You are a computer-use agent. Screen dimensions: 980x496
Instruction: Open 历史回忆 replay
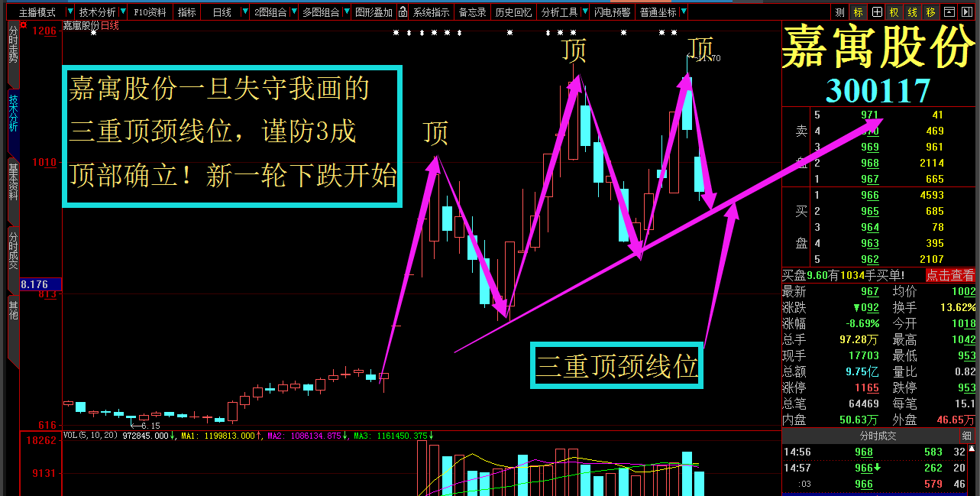click(513, 12)
